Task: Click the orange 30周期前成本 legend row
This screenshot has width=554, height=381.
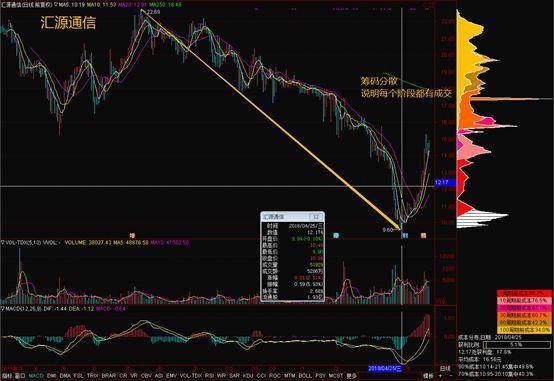Action: (524, 315)
